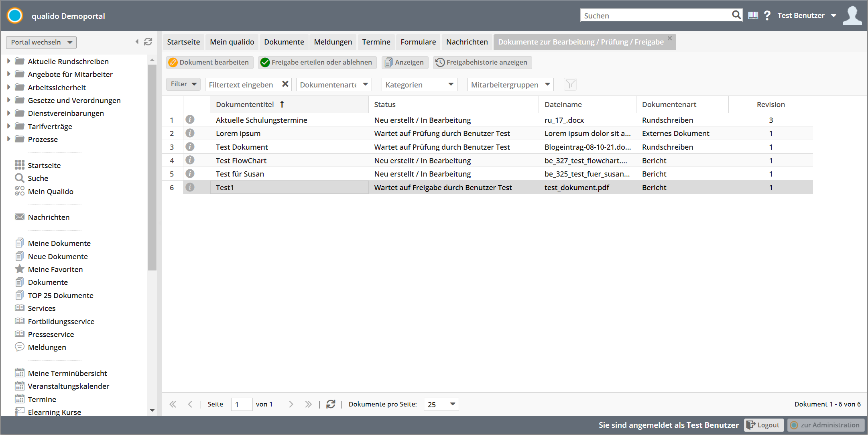This screenshot has width=868, height=435.
Task: Open the Dokumentenarten dropdown
Action: point(333,85)
